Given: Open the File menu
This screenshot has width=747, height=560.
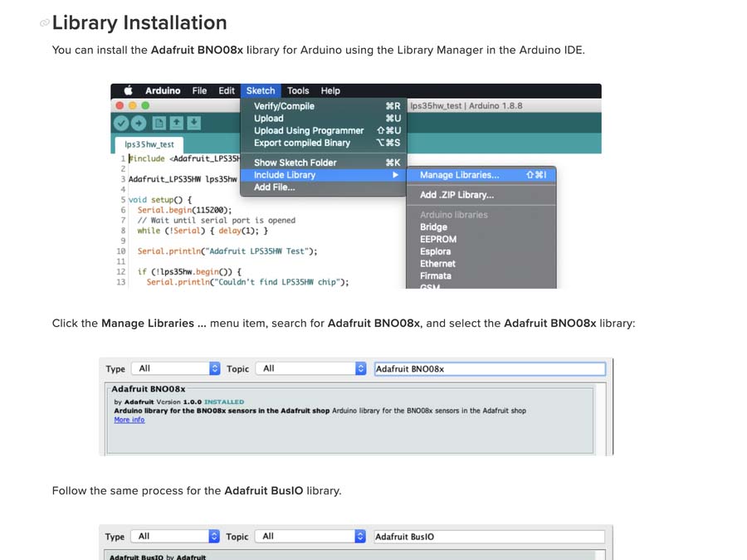Looking at the screenshot, I should (x=199, y=90).
